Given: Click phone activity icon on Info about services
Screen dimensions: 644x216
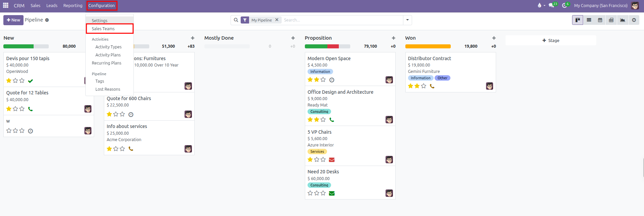Looking at the screenshot, I should click(131, 149).
